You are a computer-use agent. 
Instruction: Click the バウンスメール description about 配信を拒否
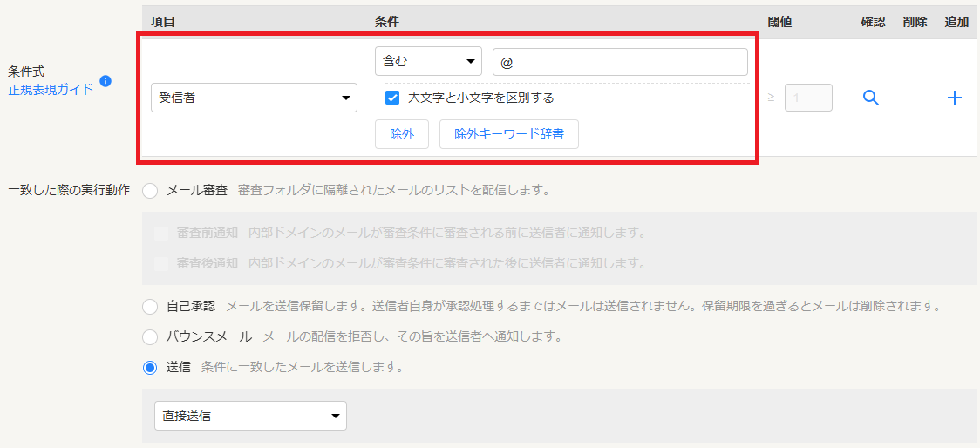click(x=412, y=336)
